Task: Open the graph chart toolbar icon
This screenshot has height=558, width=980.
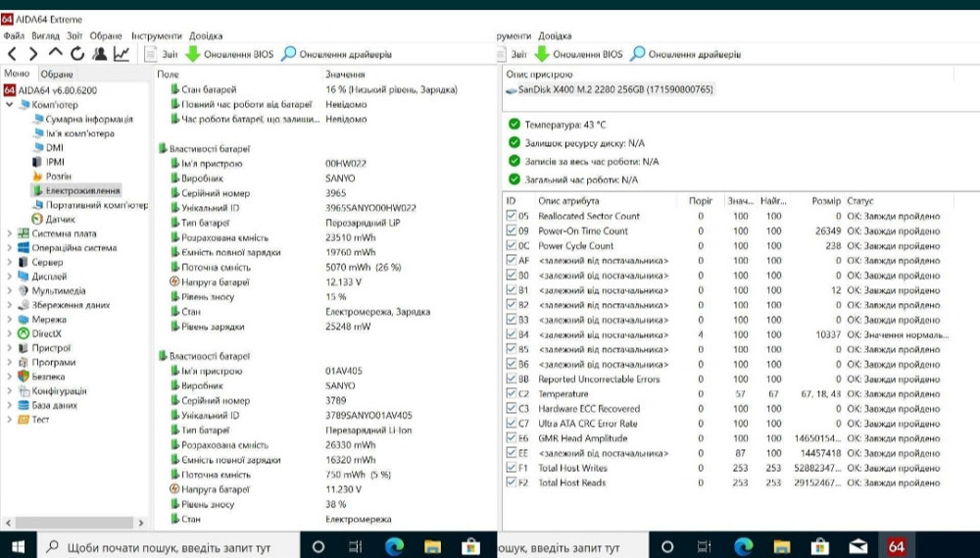Action: tap(121, 54)
